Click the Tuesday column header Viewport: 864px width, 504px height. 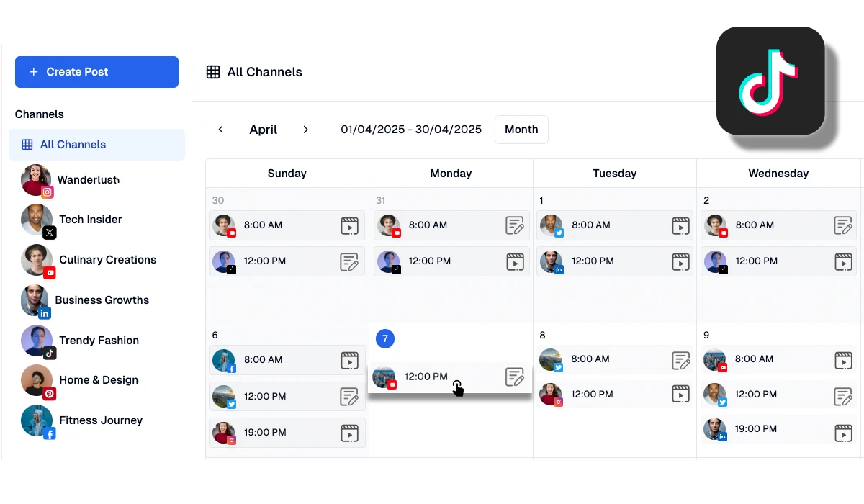pyautogui.click(x=615, y=174)
